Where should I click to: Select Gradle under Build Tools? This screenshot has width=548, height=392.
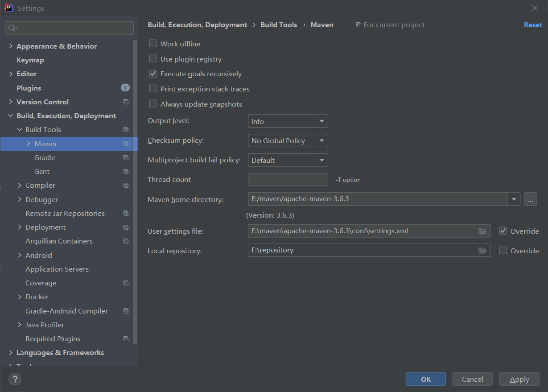click(45, 157)
